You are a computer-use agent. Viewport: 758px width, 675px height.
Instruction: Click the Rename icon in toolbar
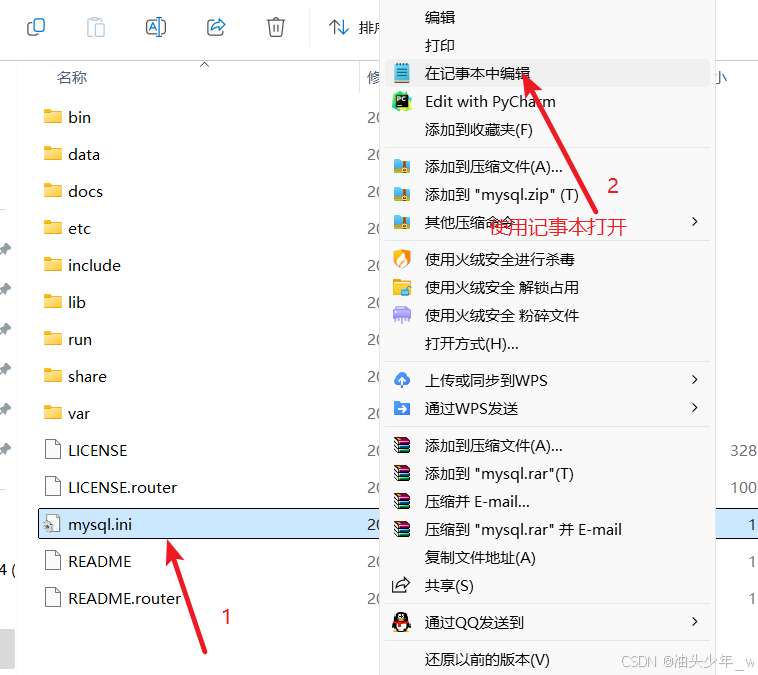tap(156, 27)
